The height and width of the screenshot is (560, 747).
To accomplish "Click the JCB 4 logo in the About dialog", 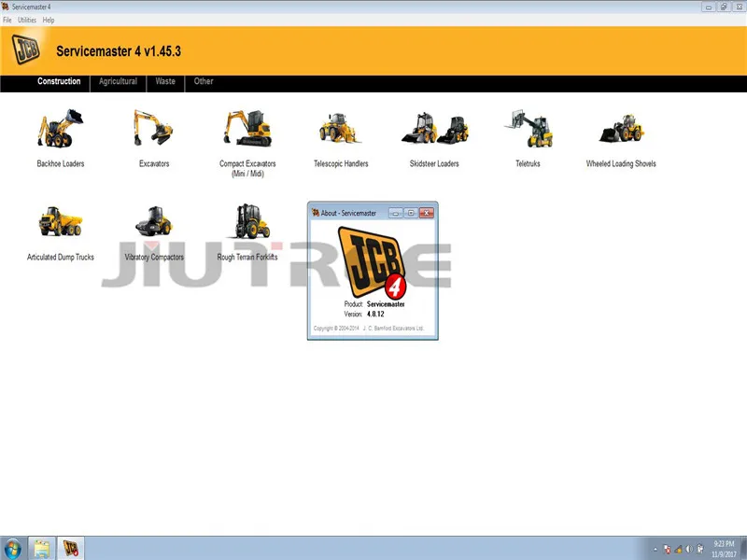I will coord(372,262).
